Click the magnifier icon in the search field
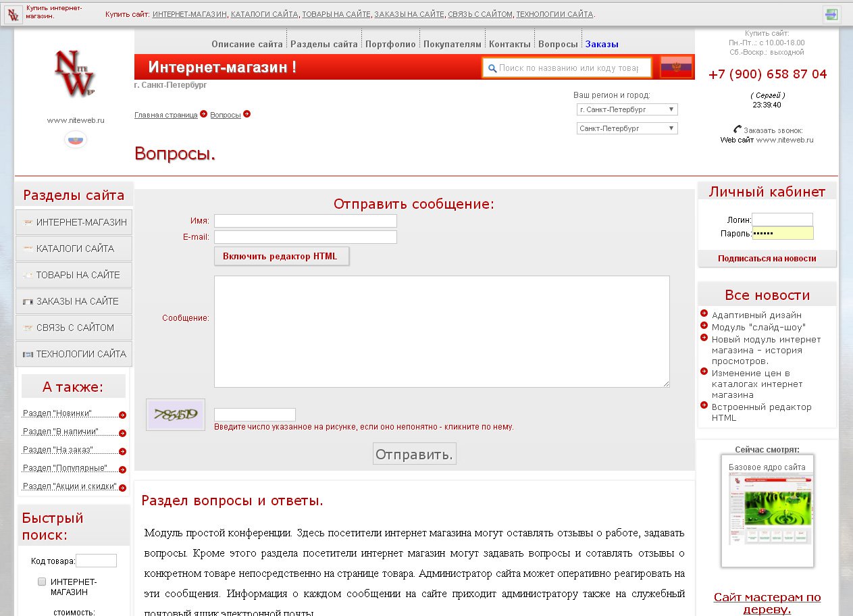The image size is (853, 616). [492, 68]
